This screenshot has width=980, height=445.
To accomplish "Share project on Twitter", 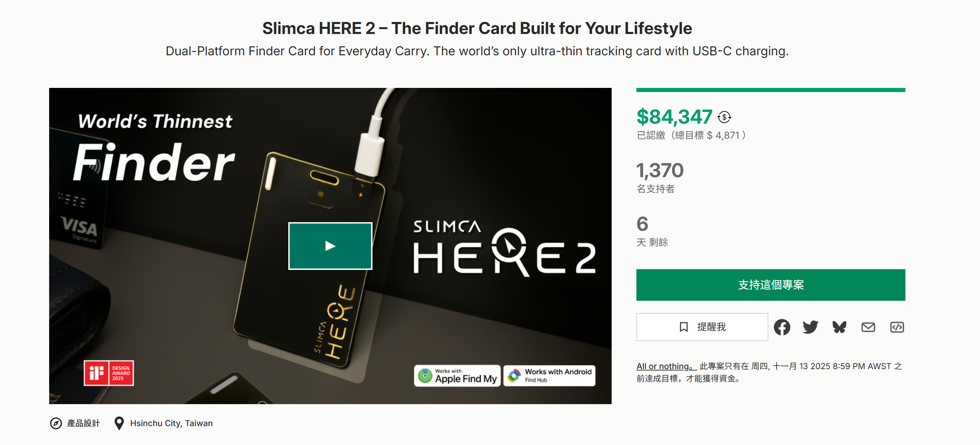I will coord(810,327).
